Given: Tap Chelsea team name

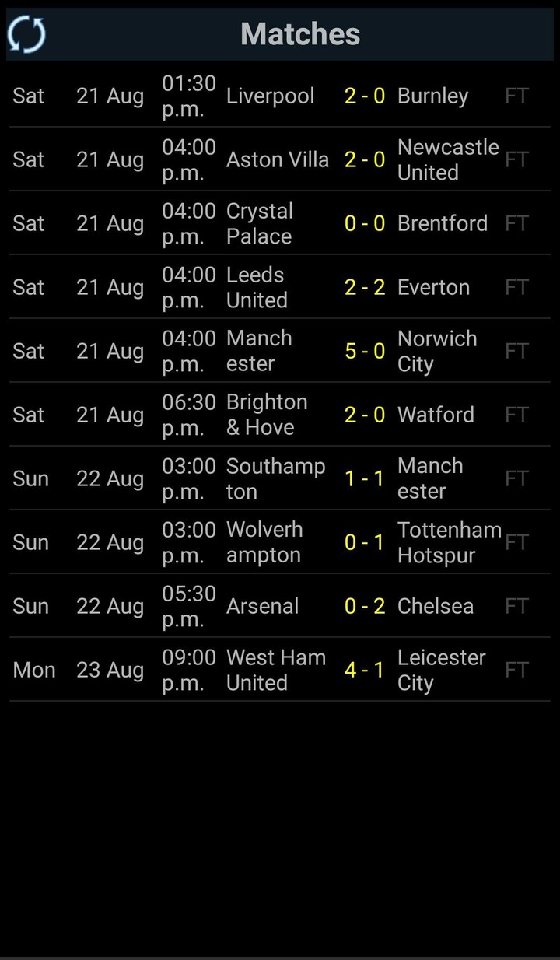Looking at the screenshot, I should 435,606.
